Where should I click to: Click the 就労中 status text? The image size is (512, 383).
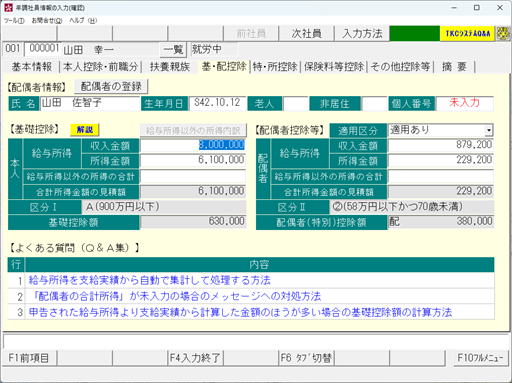point(206,49)
